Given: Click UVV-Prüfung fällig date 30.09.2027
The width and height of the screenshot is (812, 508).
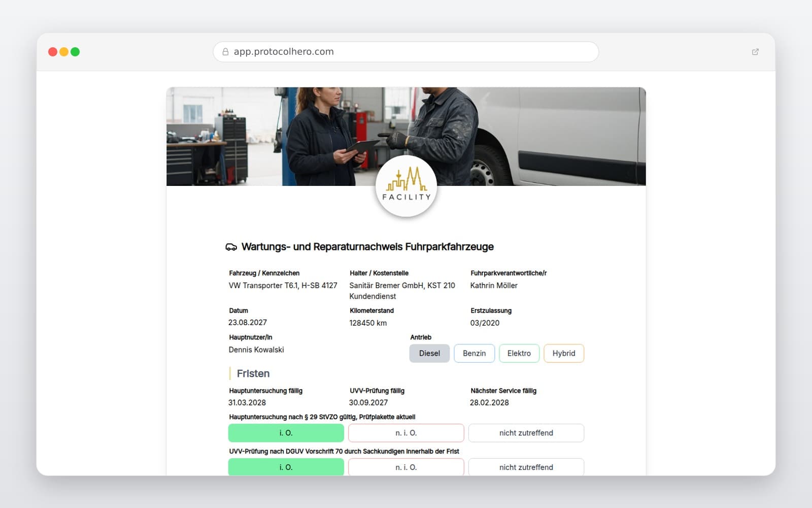Looking at the screenshot, I should pyautogui.click(x=368, y=402).
